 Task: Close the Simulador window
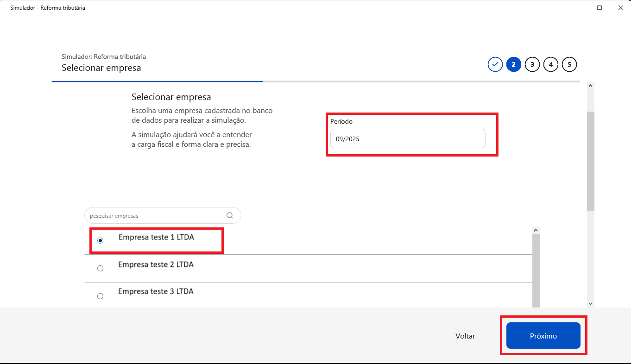(620, 7)
